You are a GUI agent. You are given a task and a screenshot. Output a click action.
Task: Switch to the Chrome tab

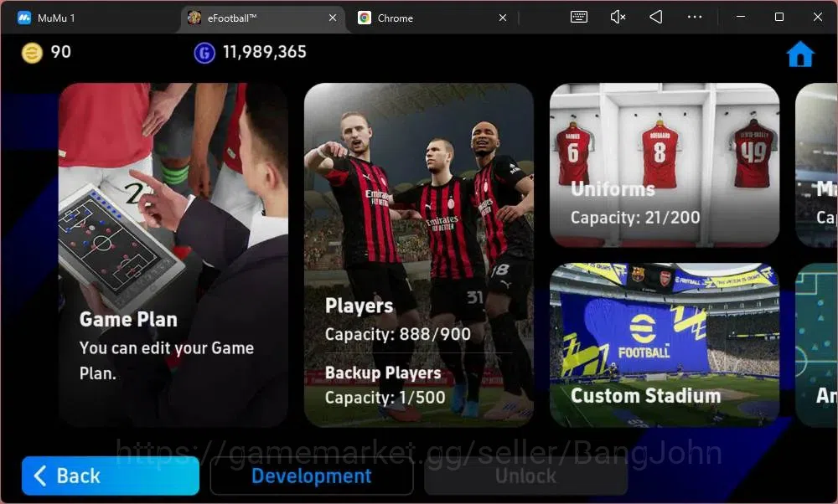(x=433, y=18)
